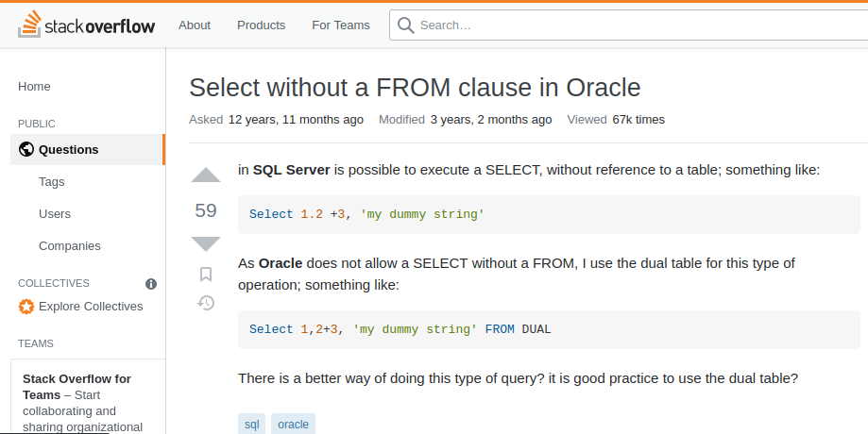Open the Products menu
The width and height of the screenshot is (868, 434).
point(262,25)
